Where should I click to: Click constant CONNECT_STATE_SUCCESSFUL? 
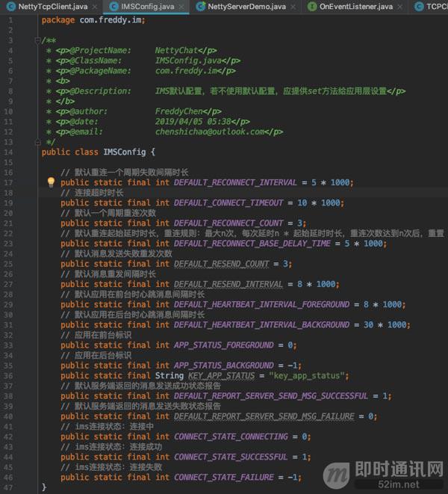[231, 457]
